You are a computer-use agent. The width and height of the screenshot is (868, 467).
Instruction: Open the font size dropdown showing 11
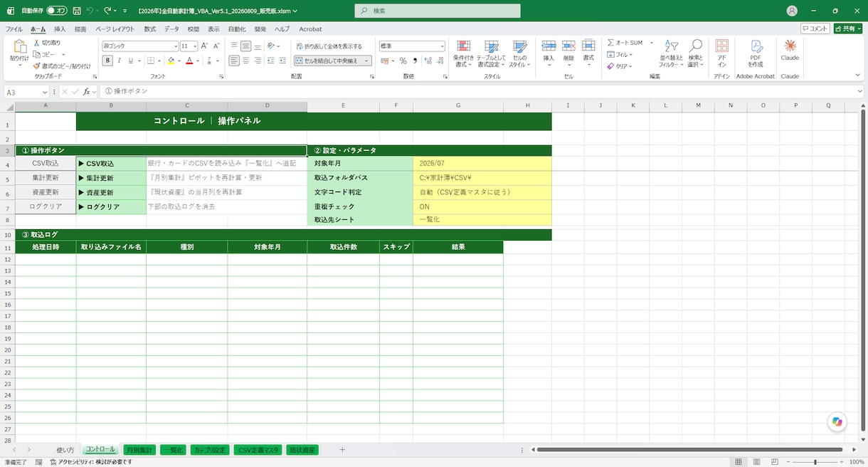click(x=195, y=46)
